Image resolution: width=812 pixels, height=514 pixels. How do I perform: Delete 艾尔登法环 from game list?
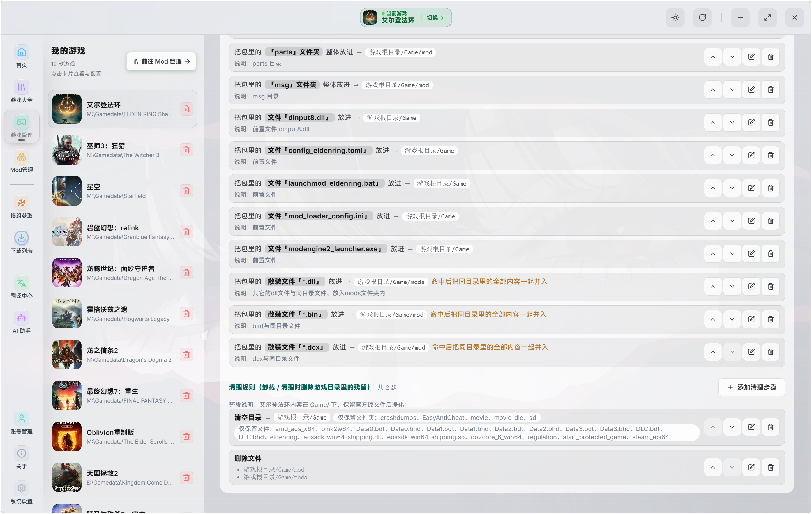point(186,109)
